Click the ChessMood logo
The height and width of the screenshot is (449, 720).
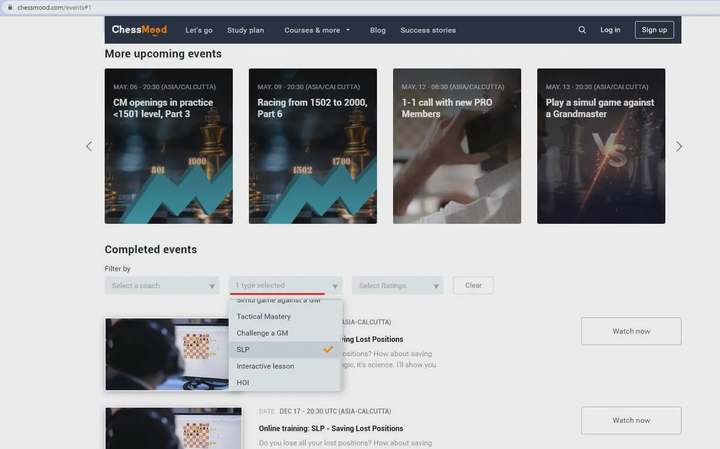[139, 30]
